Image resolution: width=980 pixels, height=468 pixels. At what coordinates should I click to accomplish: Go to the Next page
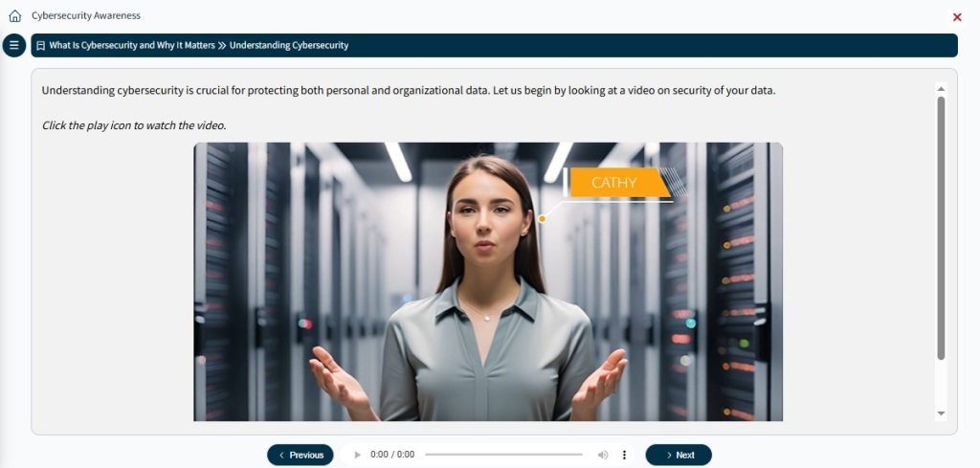679,455
